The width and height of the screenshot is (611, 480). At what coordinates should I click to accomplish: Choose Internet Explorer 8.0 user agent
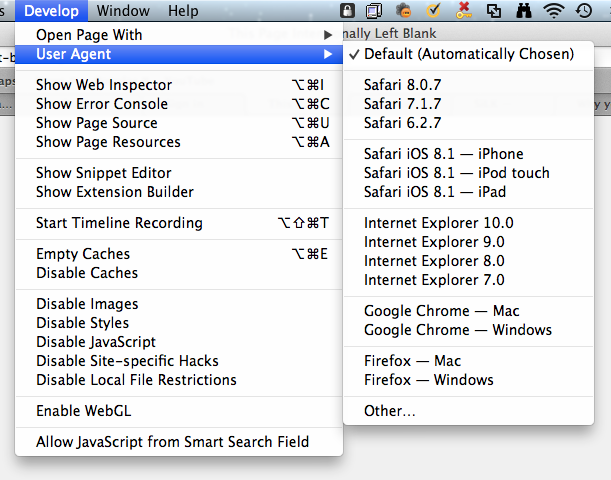468,261
